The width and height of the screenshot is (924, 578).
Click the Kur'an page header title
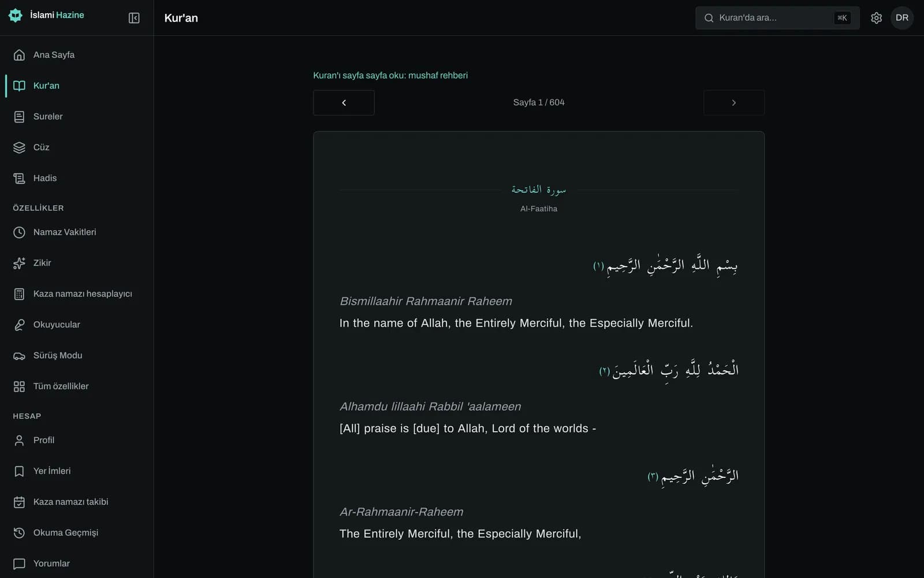point(181,18)
